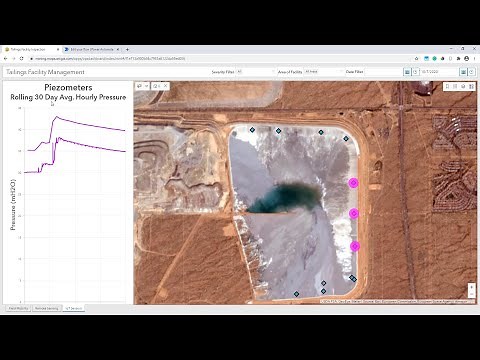Reload the browser page

22,58
